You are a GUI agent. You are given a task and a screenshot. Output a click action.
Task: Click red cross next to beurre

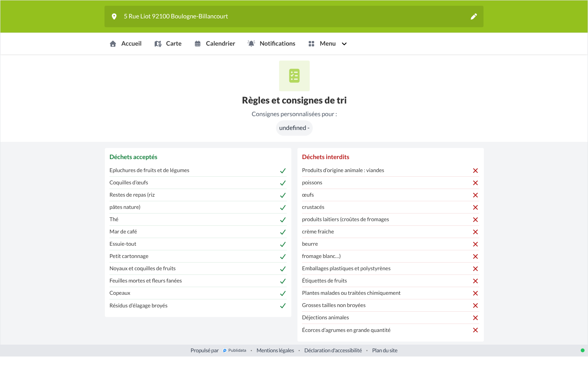click(x=475, y=244)
